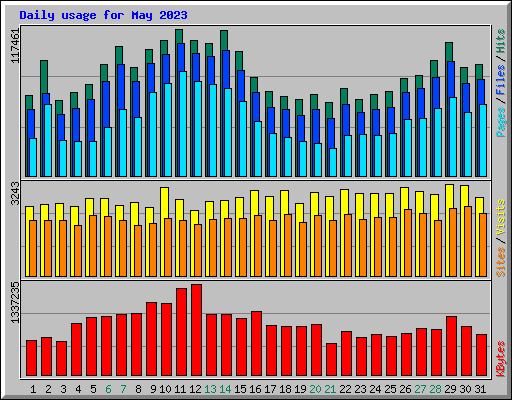Click day label 16 on the x-axis

(x=255, y=389)
